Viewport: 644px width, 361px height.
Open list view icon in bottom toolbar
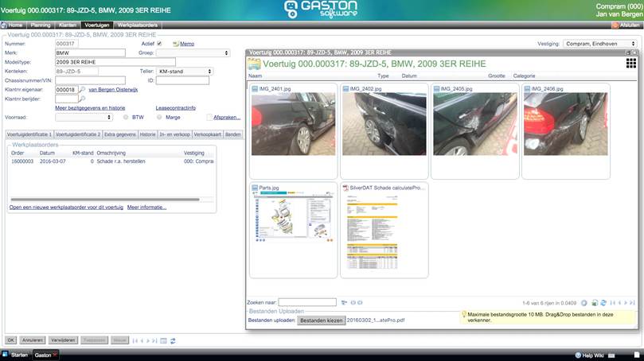(163, 340)
